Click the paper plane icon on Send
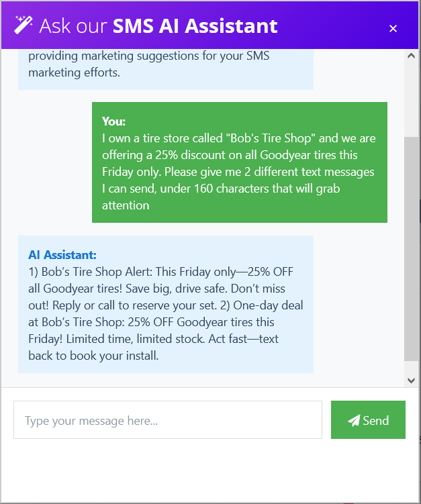Image resolution: width=421 pixels, height=504 pixels. coord(354,420)
